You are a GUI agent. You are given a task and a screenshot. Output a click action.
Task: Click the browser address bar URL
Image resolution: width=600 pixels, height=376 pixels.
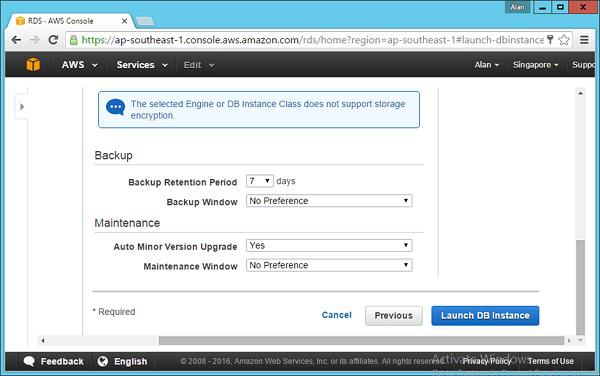click(312, 40)
